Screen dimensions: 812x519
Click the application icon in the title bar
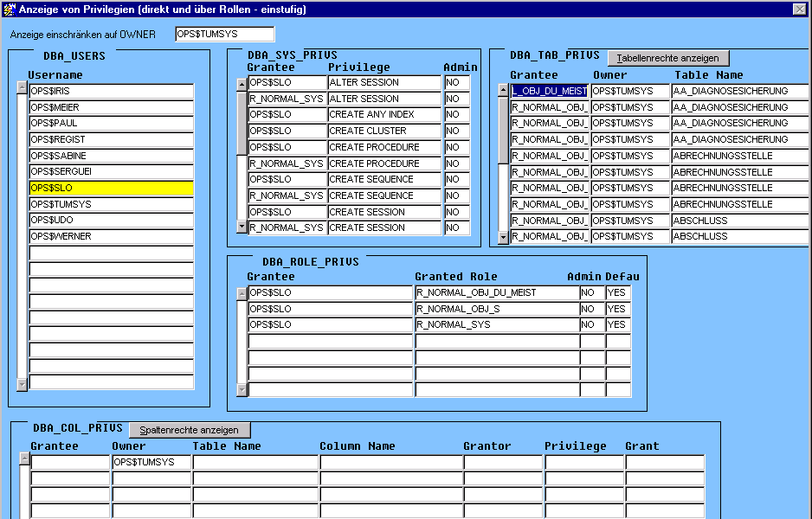pyautogui.click(x=9, y=9)
